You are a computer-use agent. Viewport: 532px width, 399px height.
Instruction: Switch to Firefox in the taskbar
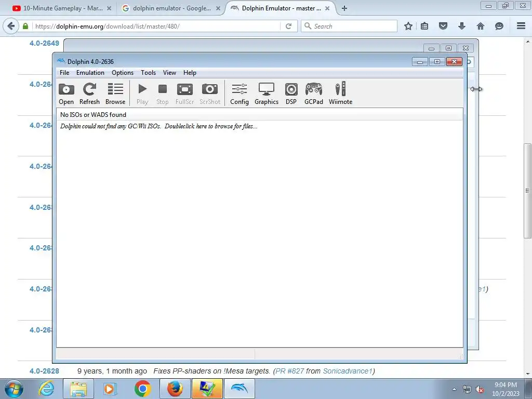click(175, 389)
